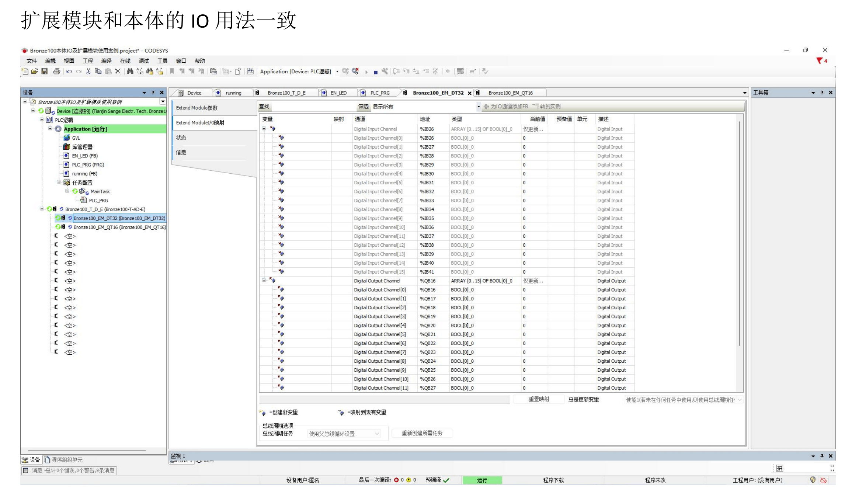Toggle auto-hide pin on 工具箱 panel
Screen dimensions: 845x504
coord(822,93)
